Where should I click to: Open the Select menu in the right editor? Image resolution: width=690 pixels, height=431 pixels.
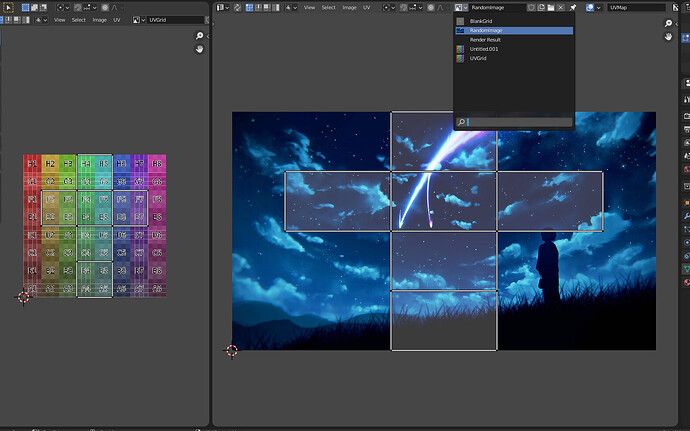tap(328, 7)
